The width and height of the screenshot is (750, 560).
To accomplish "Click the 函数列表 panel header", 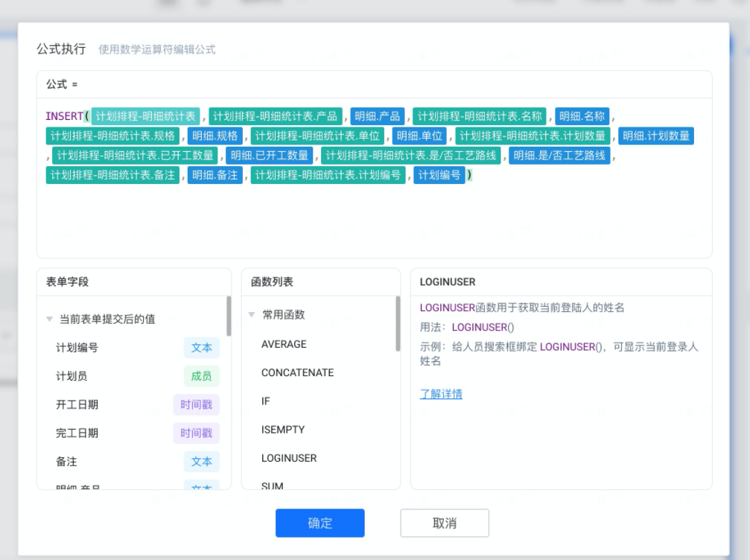I will (272, 281).
